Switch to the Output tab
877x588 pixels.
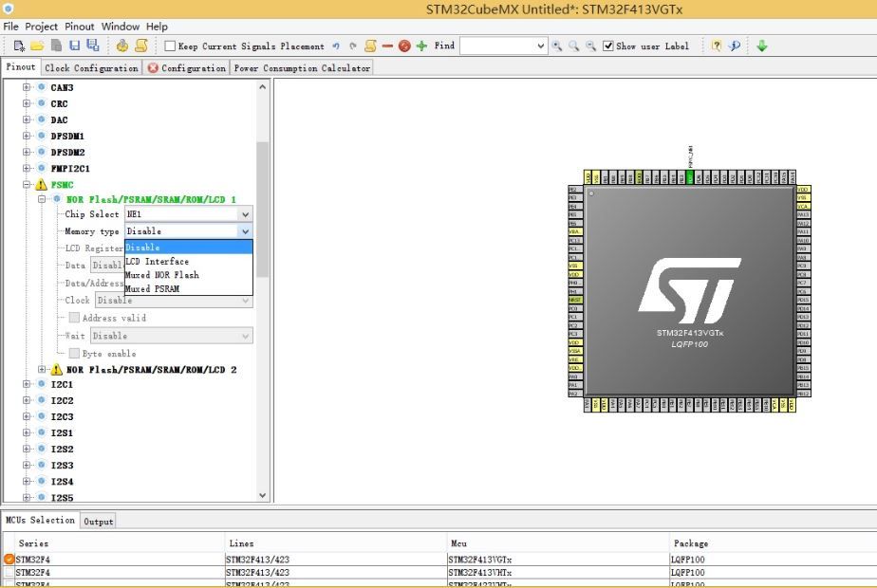tap(99, 521)
